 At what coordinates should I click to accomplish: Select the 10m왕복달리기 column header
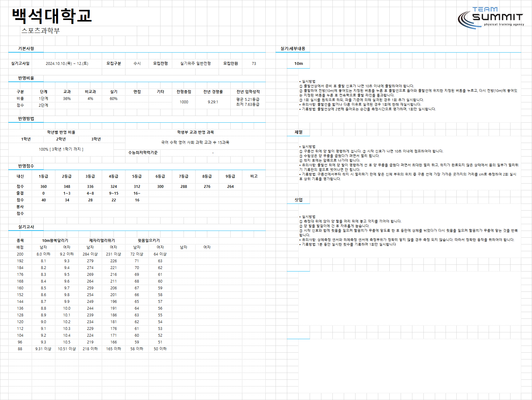(x=55, y=241)
